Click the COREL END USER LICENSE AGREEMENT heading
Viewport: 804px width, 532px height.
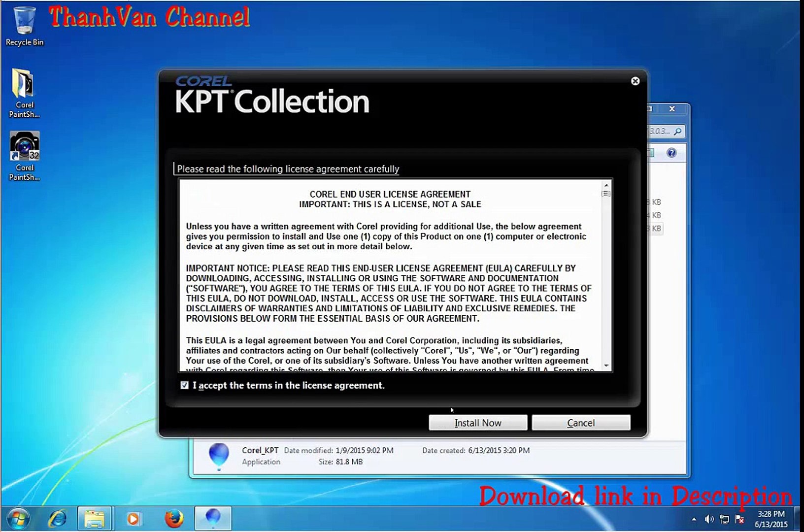coord(390,194)
